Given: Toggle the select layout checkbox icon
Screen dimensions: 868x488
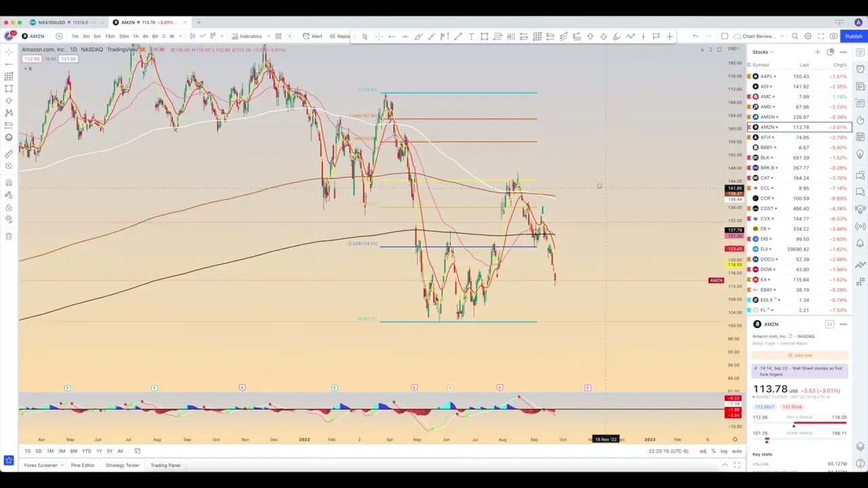Looking at the screenshot, I should click(724, 36).
